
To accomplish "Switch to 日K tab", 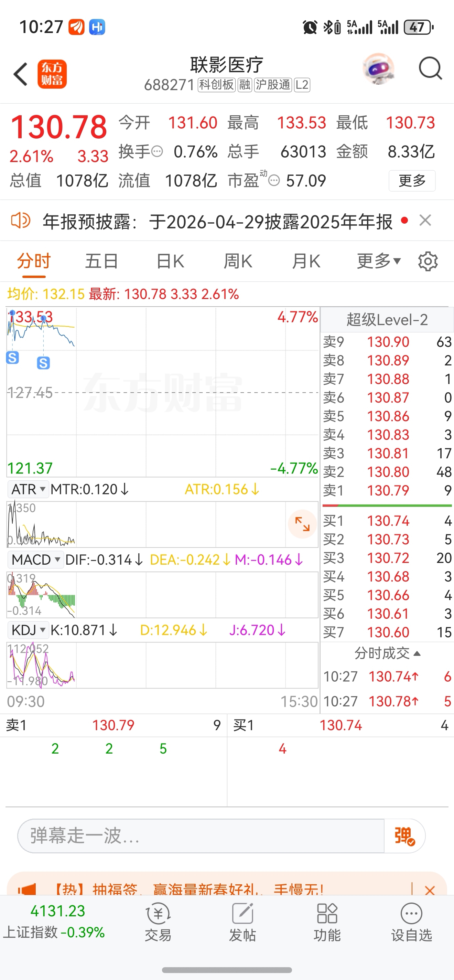I will click(x=170, y=261).
